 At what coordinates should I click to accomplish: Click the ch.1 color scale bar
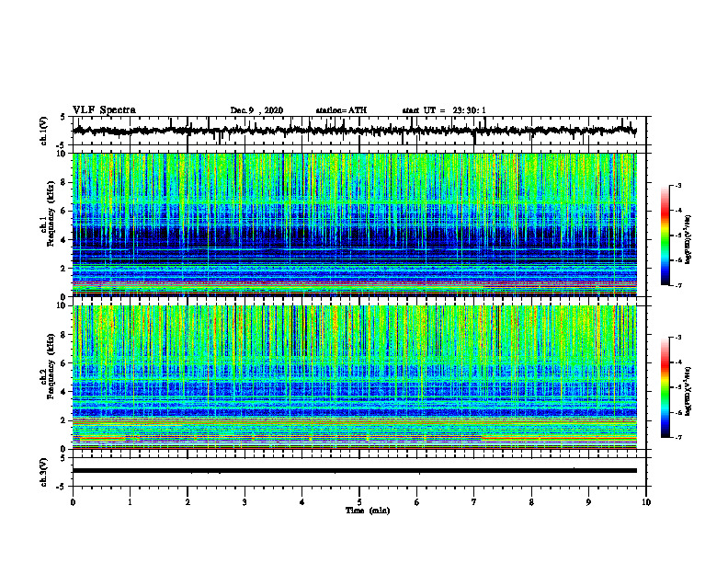(x=665, y=236)
